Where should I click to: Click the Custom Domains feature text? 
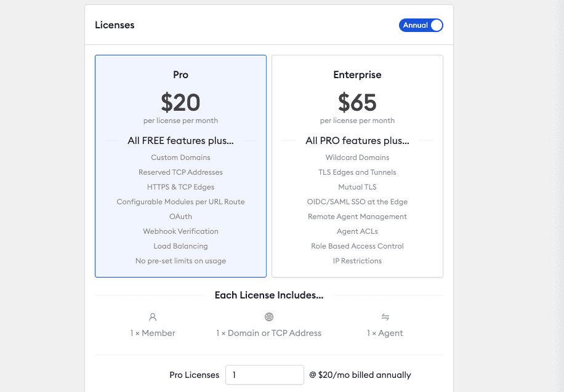[x=180, y=158]
